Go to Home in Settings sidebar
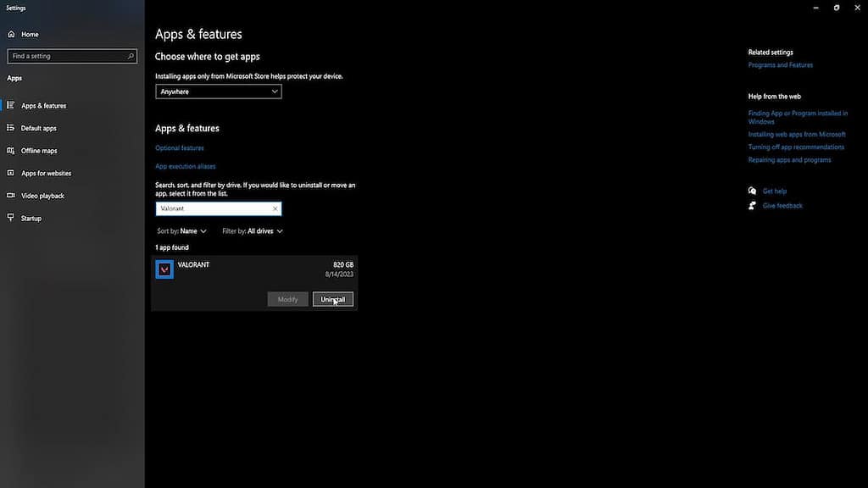The width and height of the screenshot is (868, 488). click(x=72, y=34)
